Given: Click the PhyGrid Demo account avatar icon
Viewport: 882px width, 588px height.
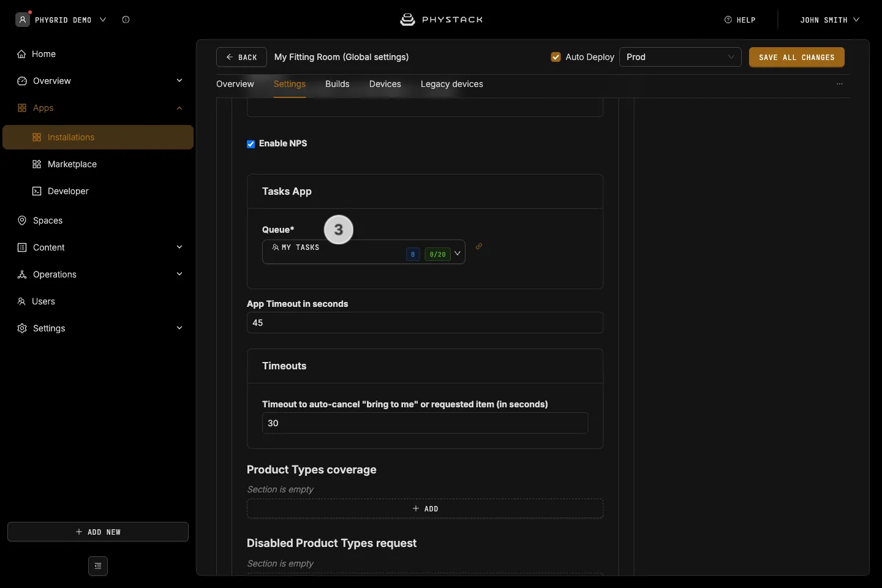Looking at the screenshot, I should (23, 20).
